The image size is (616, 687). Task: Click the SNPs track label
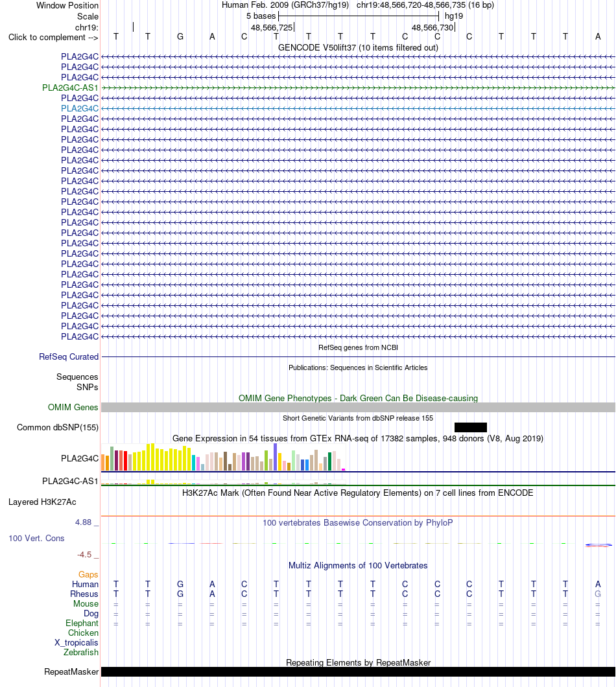[88, 388]
